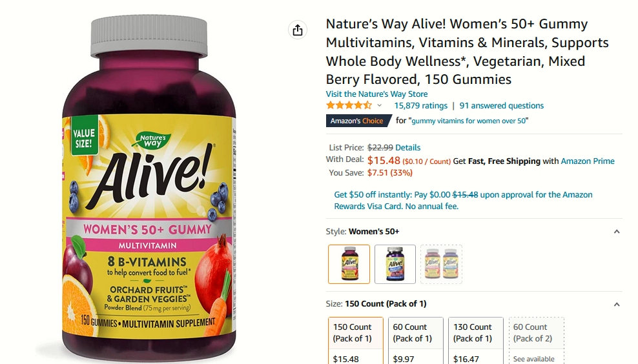
Task: Click the 4.5-star rating icons
Action: [349, 106]
